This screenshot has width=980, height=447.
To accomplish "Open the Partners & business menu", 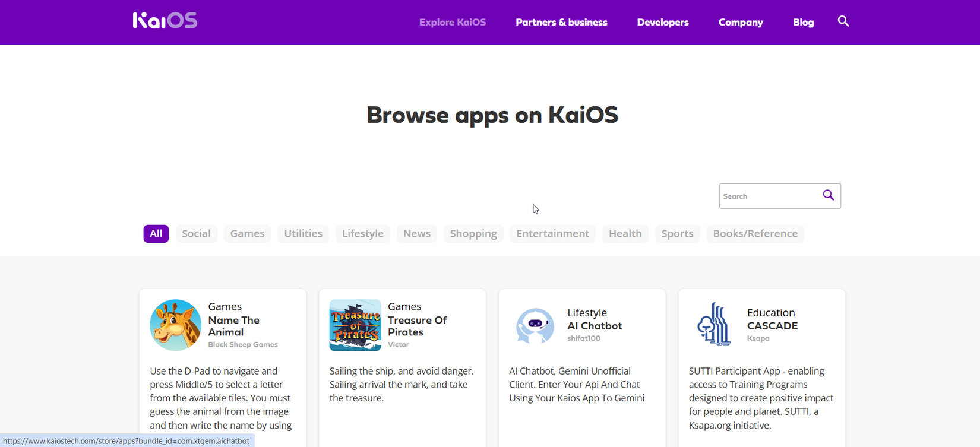I will point(561,22).
